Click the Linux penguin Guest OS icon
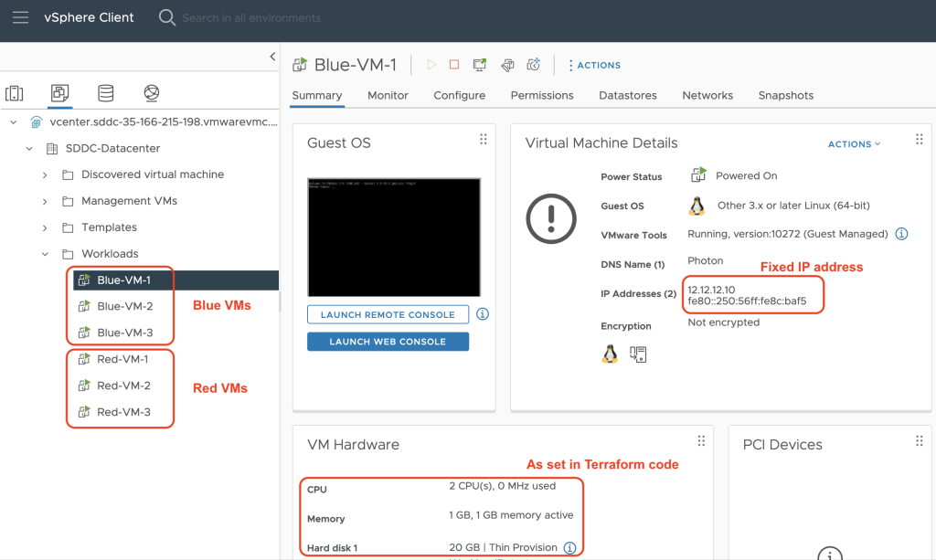 pyautogui.click(x=697, y=206)
